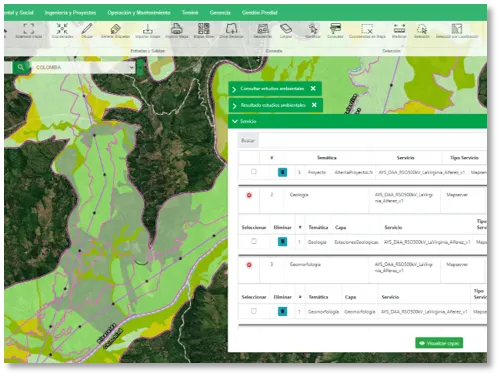Image resolution: width=500 pixels, height=376 pixels.
Task: Open the Operación y Mantenimiento menu
Action: point(139,13)
